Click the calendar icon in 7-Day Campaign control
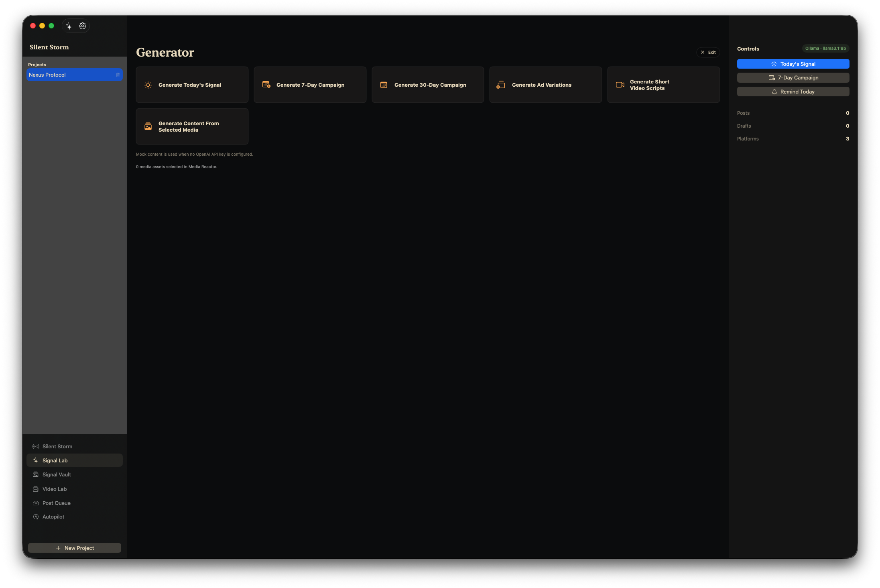Screen dimensions: 880x588 772,78
